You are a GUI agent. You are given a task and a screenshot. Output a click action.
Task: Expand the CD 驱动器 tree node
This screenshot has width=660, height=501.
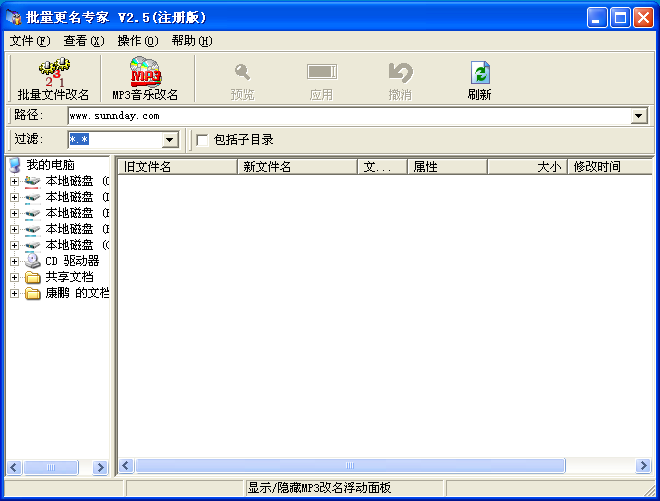(14, 261)
